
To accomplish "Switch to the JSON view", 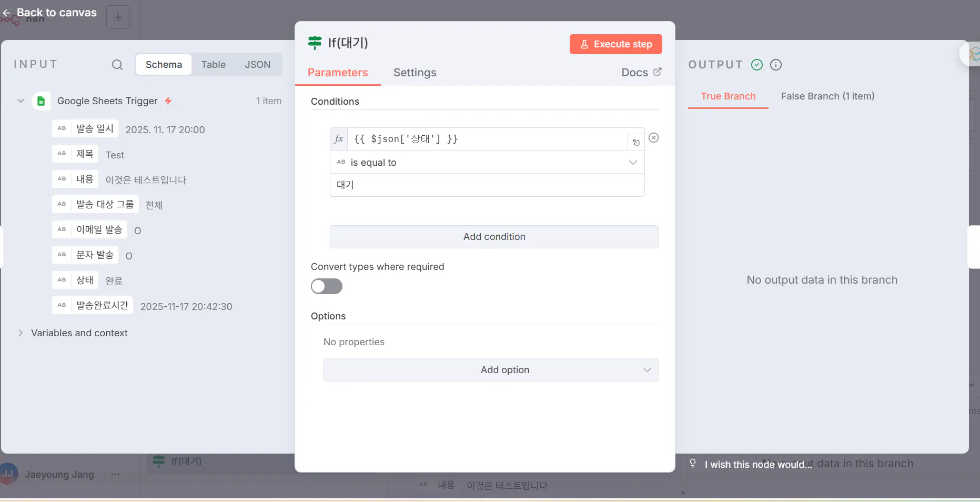I will click(x=258, y=65).
